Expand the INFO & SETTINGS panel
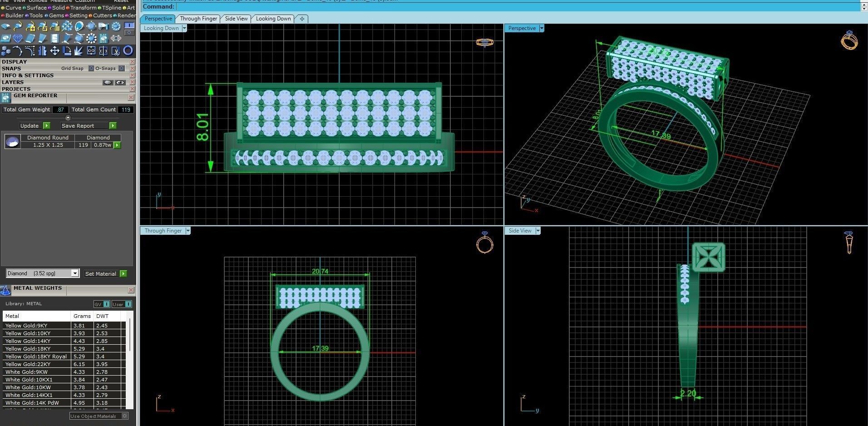The image size is (868, 426). click(x=68, y=75)
